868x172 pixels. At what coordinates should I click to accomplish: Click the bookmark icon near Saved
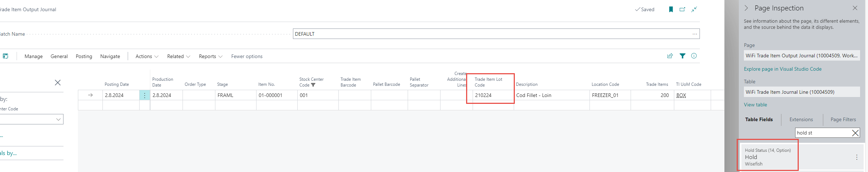click(x=671, y=9)
